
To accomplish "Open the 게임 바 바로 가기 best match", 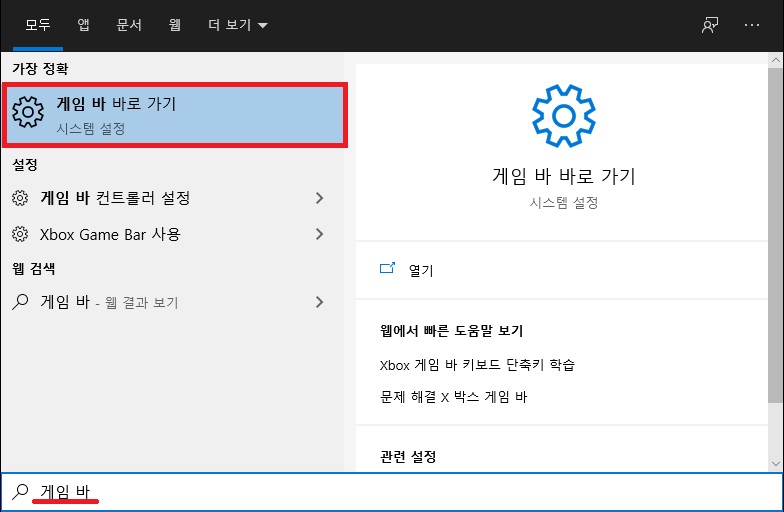I will pyautogui.click(x=174, y=116).
